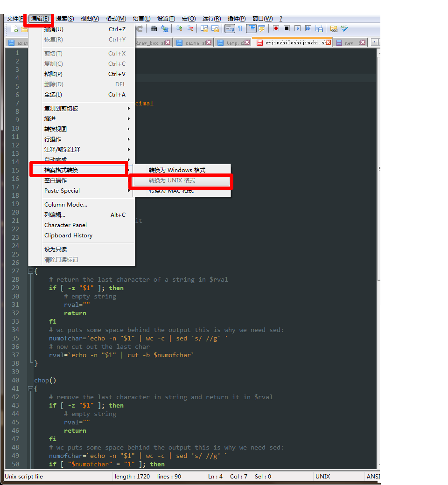Close the temp.sh tab
Image resolution: width=448 pixels, height=485 pixels.
[x=247, y=42]
